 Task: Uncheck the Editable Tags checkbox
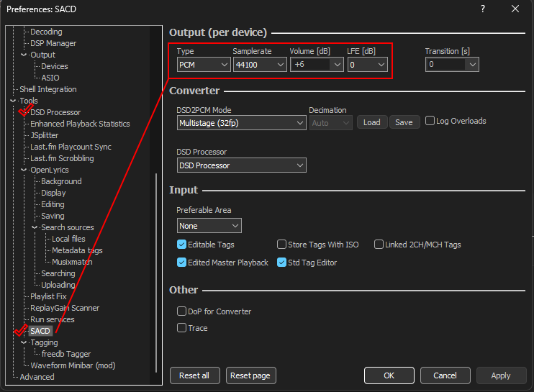coord(182,245)
